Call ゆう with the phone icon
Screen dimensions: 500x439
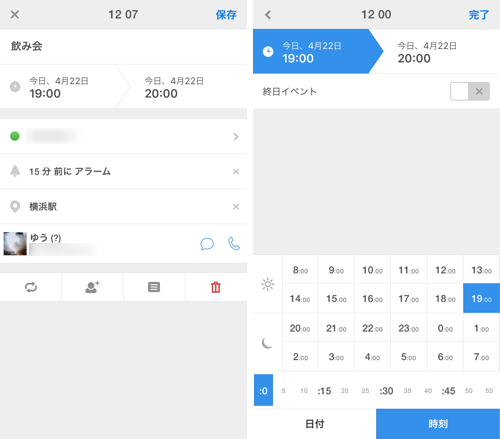click(234, 244)
